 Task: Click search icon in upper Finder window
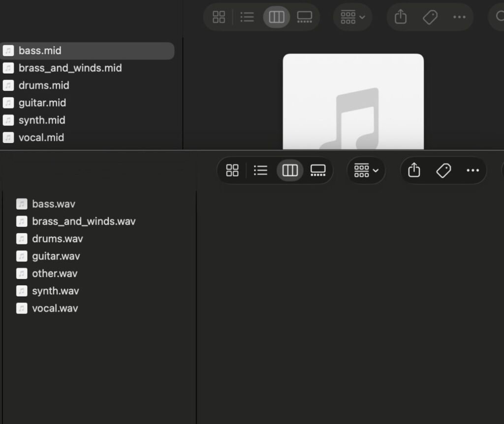[x=500, y=16]
